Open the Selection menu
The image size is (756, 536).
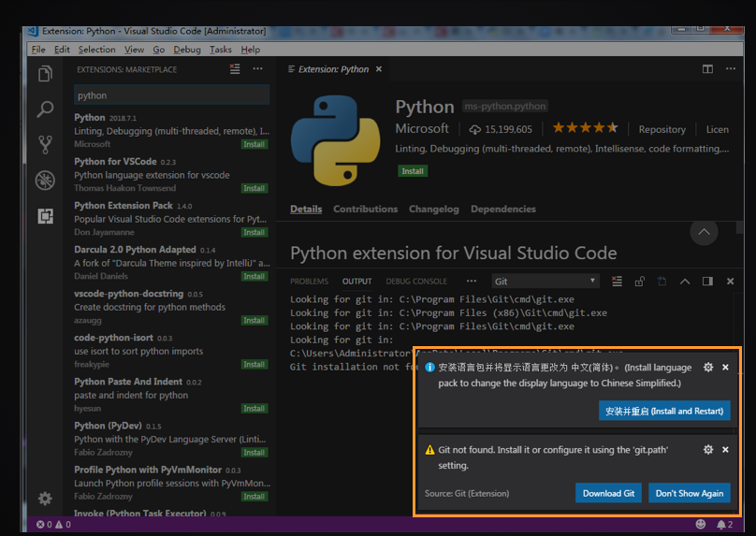97,50
